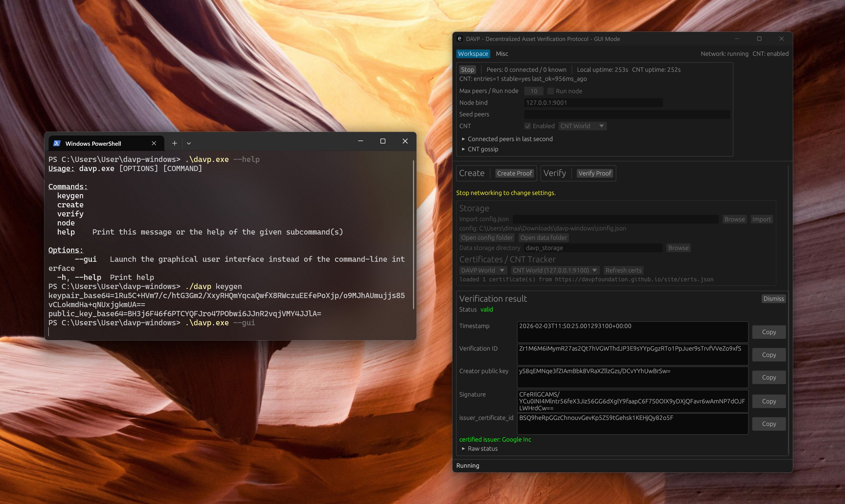Image resolution: width=845 pixels, height=504 pixels.
Task: Open the DAVP World certificates dropdown
Action: 482,270
